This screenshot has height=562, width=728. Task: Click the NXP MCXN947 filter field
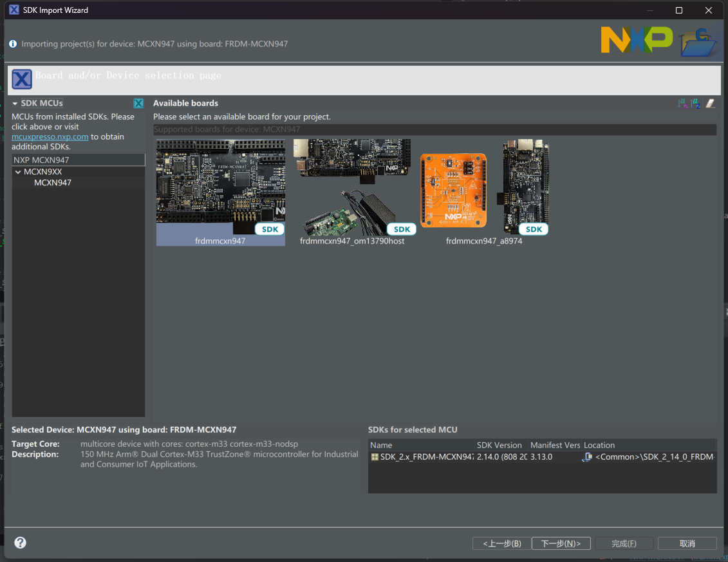point(79,160)
